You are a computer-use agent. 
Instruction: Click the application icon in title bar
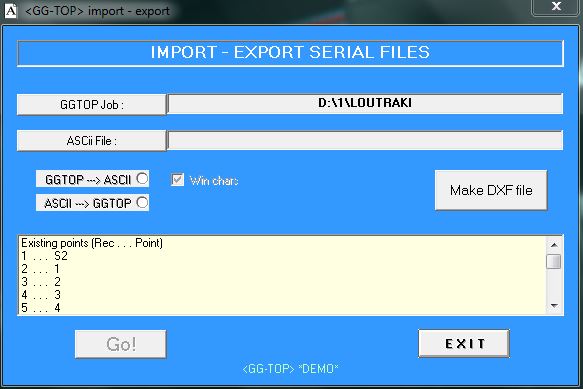tap(10, 11)
